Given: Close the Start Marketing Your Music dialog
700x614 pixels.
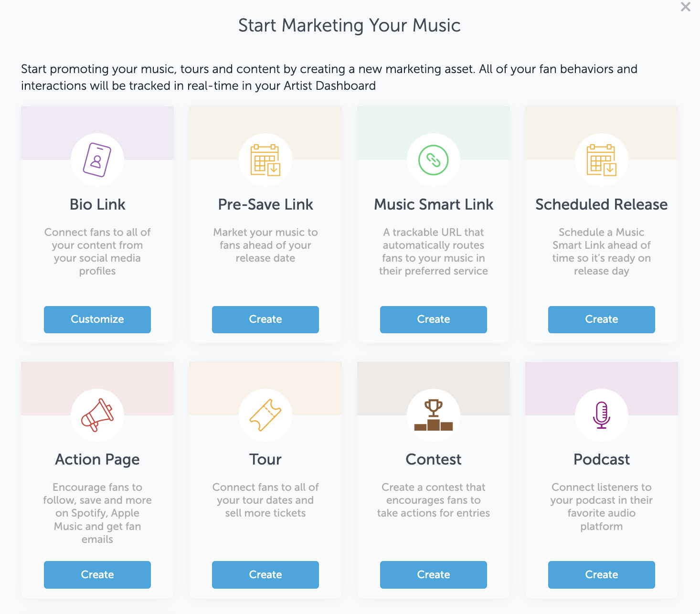Looking at the screenshot, I should tap(686, 7).
